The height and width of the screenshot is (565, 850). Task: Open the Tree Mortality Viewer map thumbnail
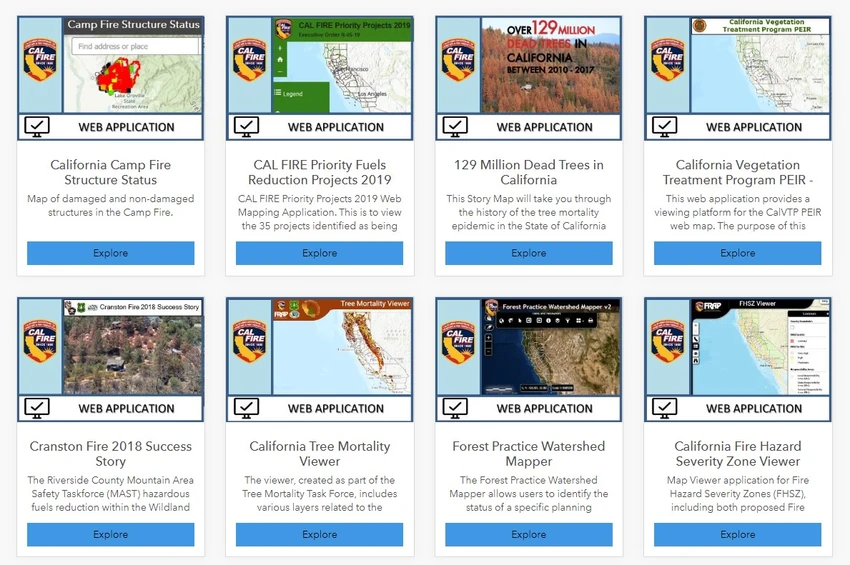point(342,346)
